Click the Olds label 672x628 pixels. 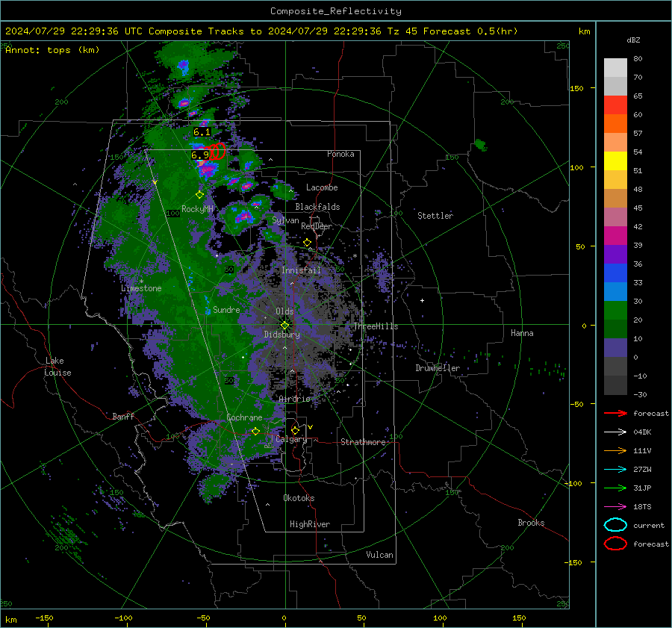(x=284, y=311)
